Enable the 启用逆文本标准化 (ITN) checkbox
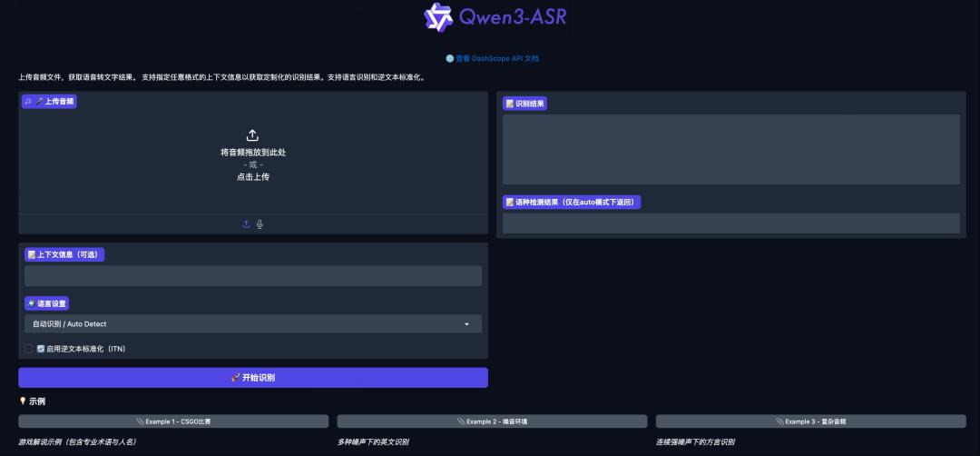The height and width of the screenshot is (456, 980). [29, 349]
